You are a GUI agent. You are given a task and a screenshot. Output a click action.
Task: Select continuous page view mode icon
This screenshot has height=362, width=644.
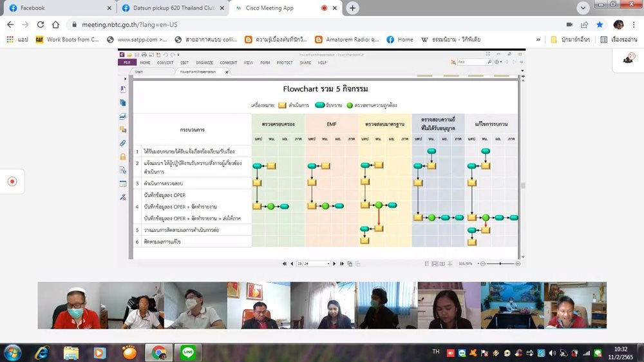coord(435,264)
